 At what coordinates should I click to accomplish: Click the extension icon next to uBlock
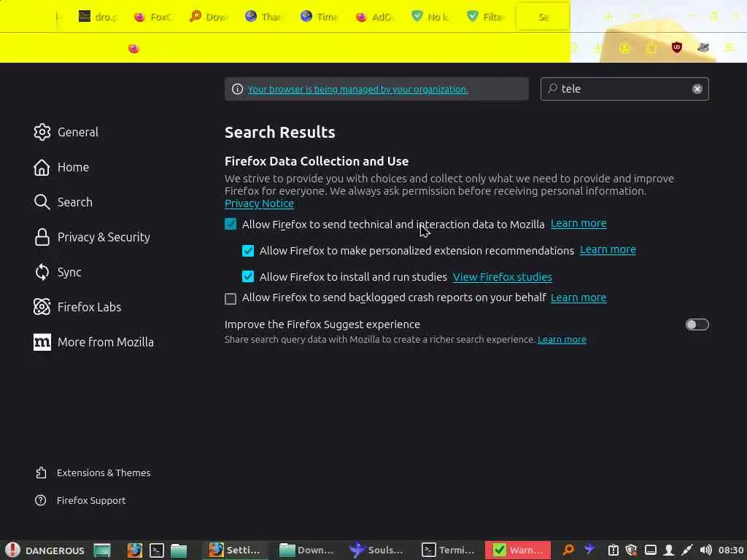click(703, 47)
